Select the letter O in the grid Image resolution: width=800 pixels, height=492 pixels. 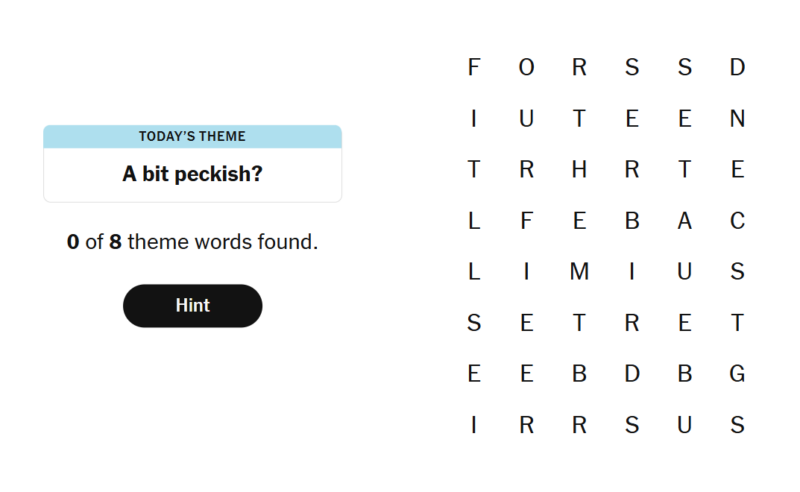(527, 68)
